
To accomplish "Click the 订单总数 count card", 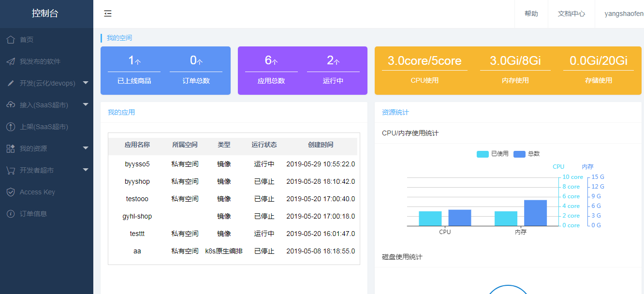I will click(x=196, y=70).
